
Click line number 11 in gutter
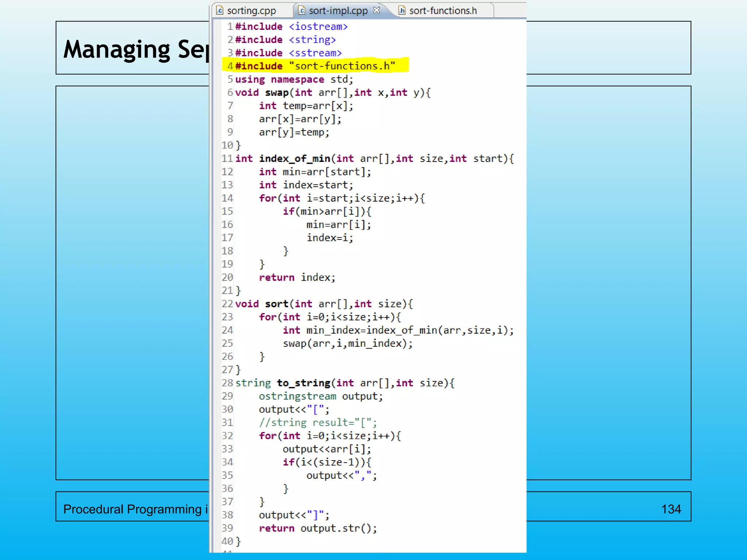coord(227,159)
